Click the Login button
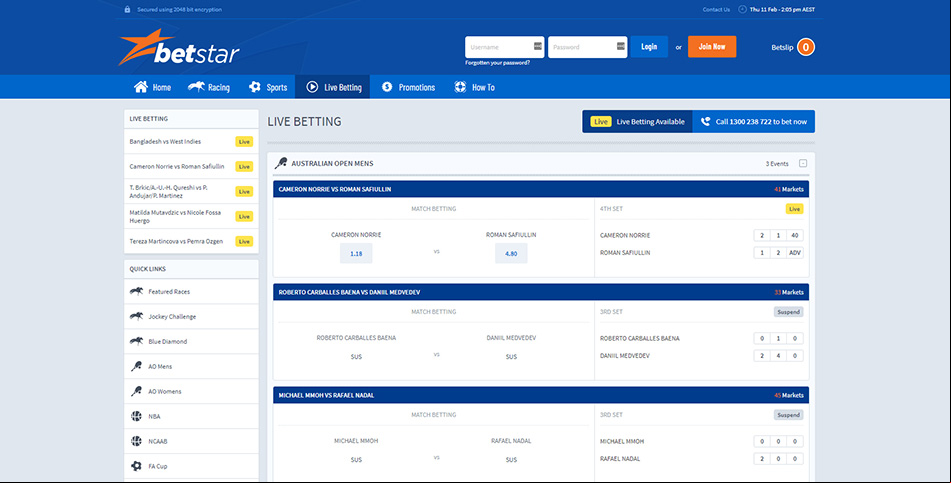 (x=649, y=47)
